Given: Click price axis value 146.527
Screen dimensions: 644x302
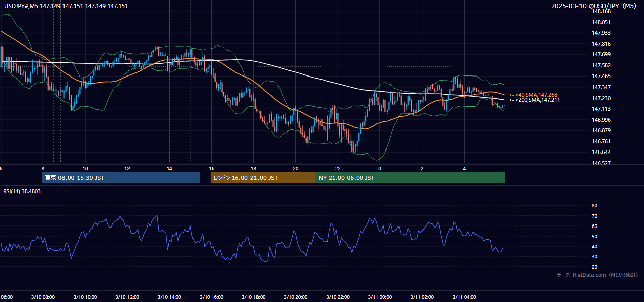Looking at the screenshot, I should 601,163.
